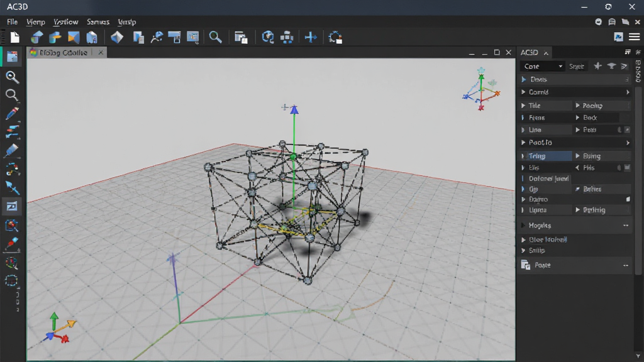
Task: Open the Core dropdown in AC3D panel
Action: 543,66
